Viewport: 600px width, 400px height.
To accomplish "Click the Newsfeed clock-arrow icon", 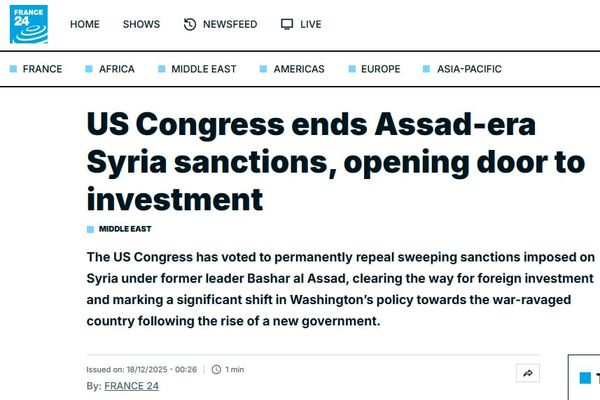I will pos(190,24).
